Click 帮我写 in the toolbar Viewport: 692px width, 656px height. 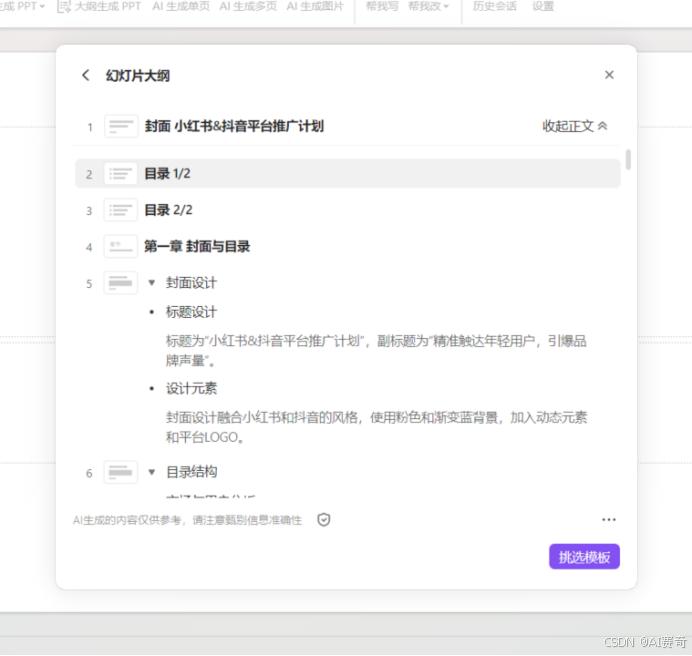coord(382,7)
